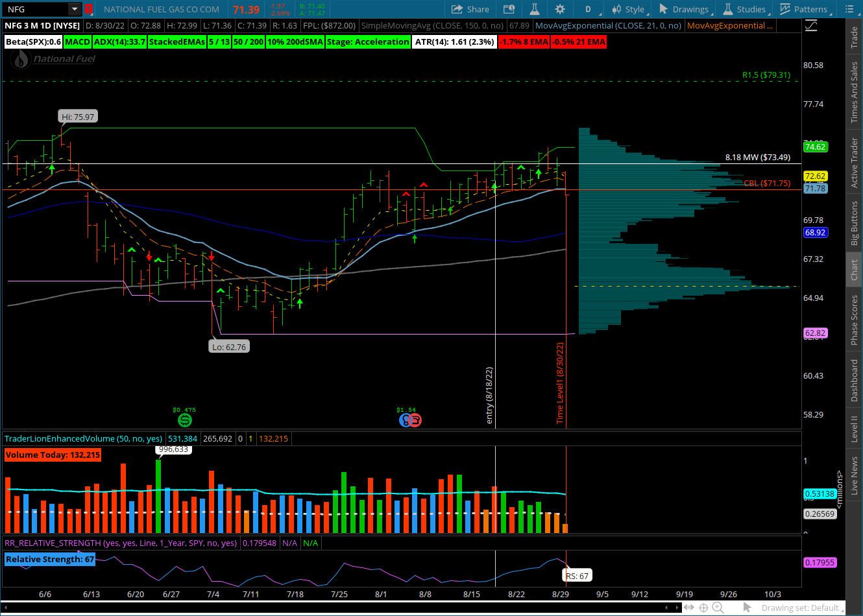The height and width of the screenshot is (616, 863).
Task: Open the news/notes icon beside Share
Action: click(509, 9)
